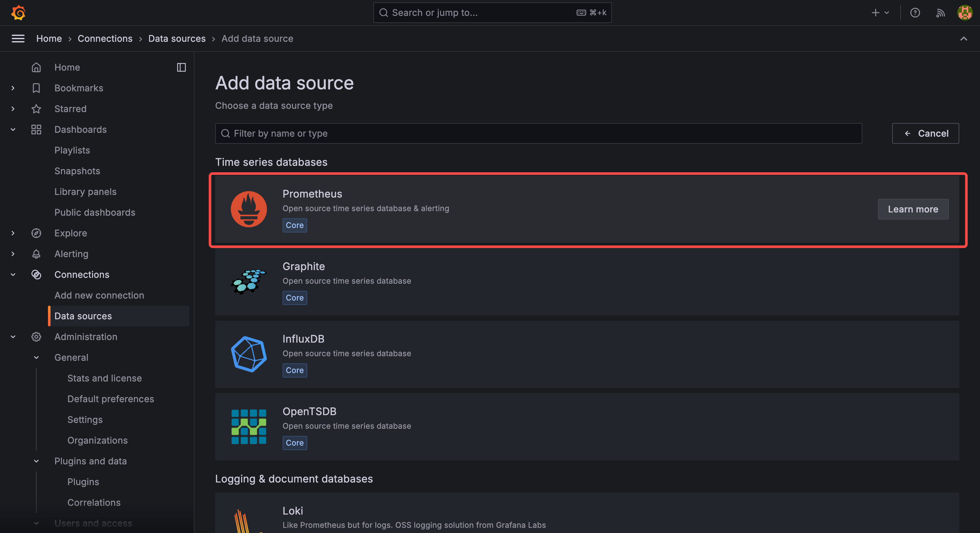Toggle the hamburger navigation menu
The width and height of the screenshot is (980, 533).
[18, 39]
